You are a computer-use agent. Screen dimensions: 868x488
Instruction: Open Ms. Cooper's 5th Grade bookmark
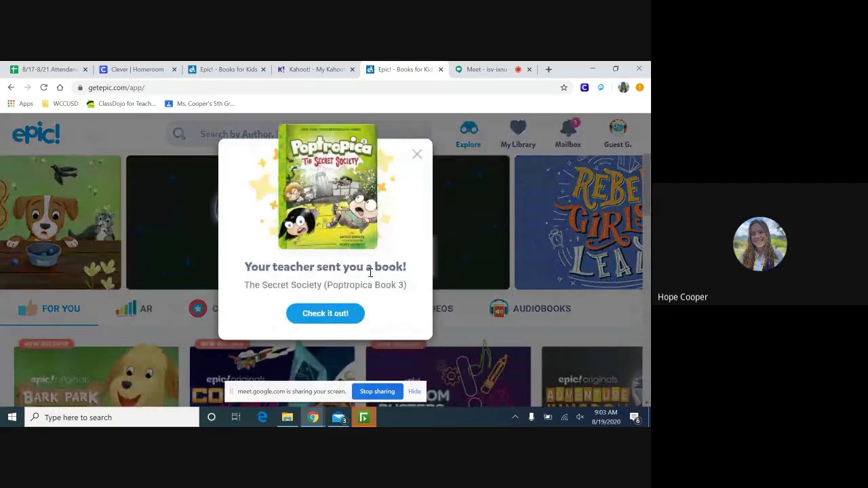[200, 104]
